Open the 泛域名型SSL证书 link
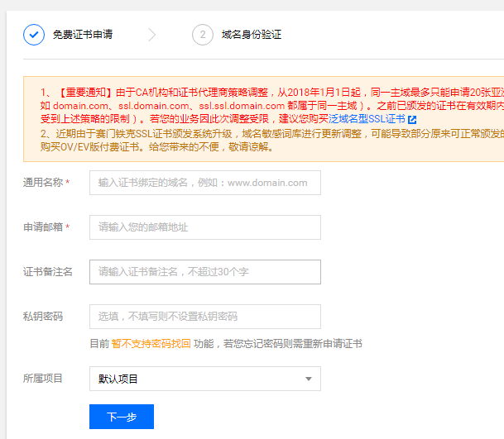Viewport: 504px width, 439px height. pyautogui.click(x=367, y=119)
